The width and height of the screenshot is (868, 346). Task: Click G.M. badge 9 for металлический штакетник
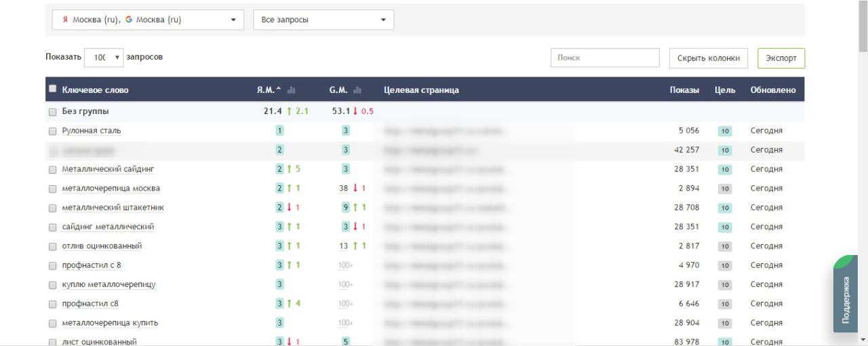(x=346, y=207)
